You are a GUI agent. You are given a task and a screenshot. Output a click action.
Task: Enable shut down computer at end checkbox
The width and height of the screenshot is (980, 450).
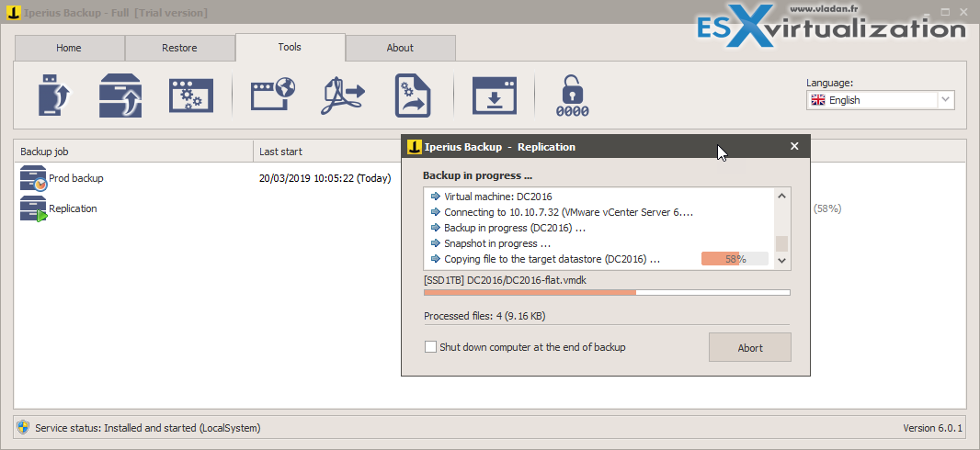tap(430, 347)
